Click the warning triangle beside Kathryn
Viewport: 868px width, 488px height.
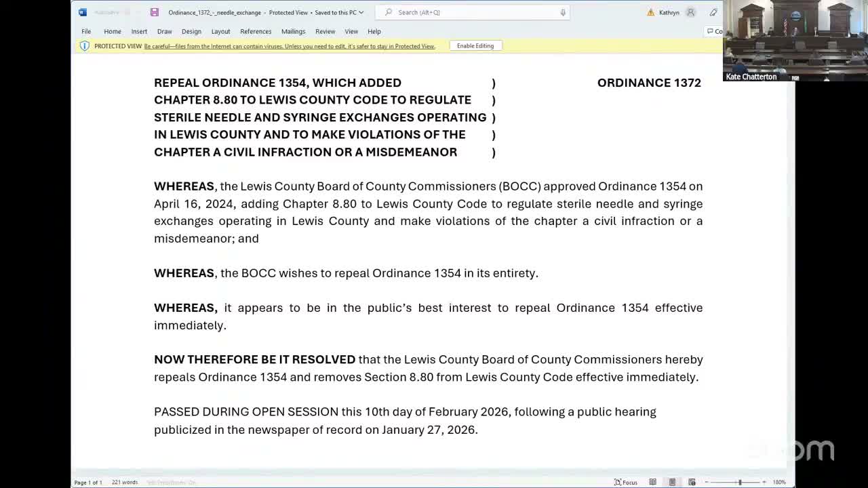(651, 12)
